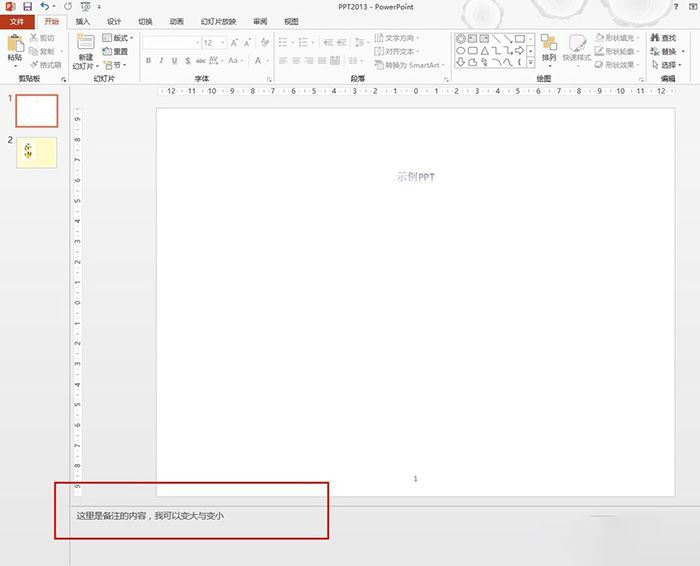Click the Undo arrow icon
The width and height of the screenshot is (700, 566).
(45, 6)
